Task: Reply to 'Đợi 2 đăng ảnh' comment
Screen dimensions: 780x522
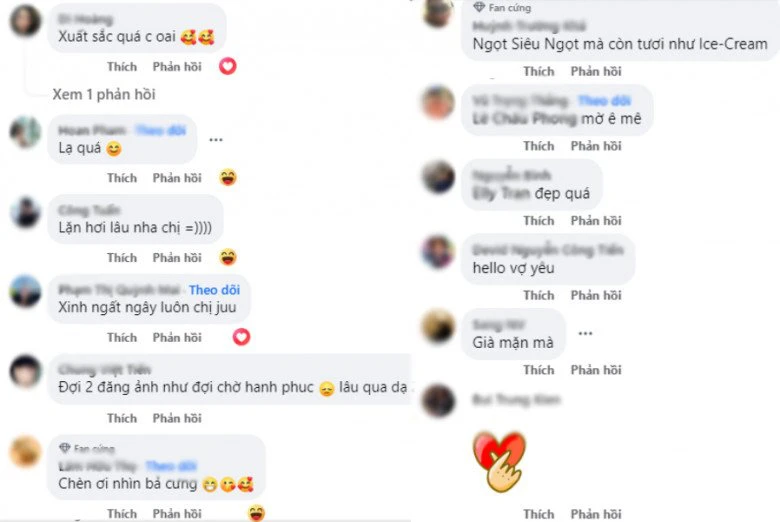Action: pos(177,418)
